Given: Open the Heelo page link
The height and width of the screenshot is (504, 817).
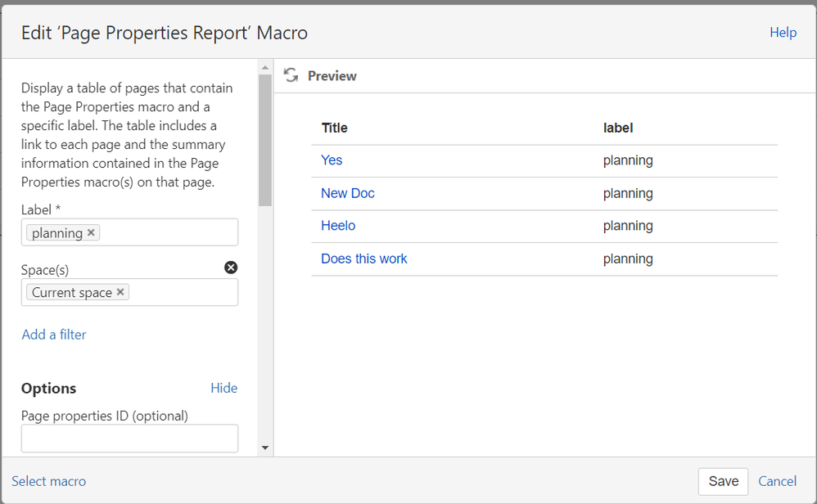Looking at the screenshot, I should (x=338, y=226).
